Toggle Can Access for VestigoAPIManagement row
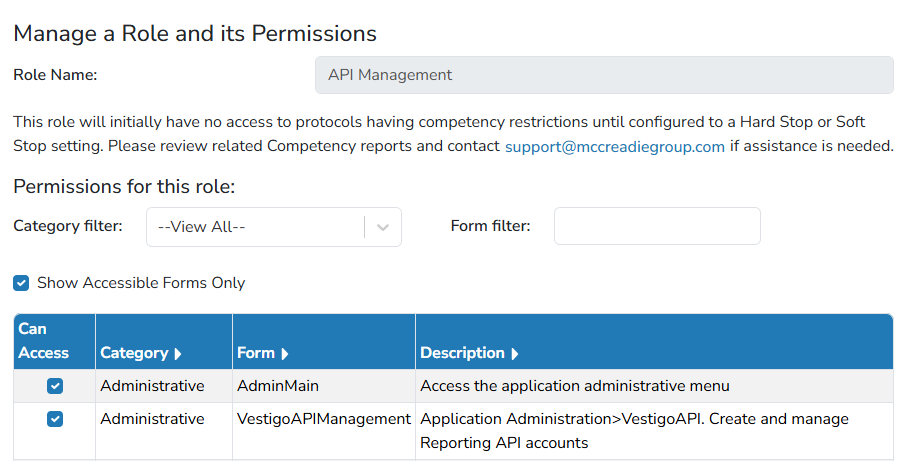The height and width of the screenshot is (461, 899). click(55, 420)
